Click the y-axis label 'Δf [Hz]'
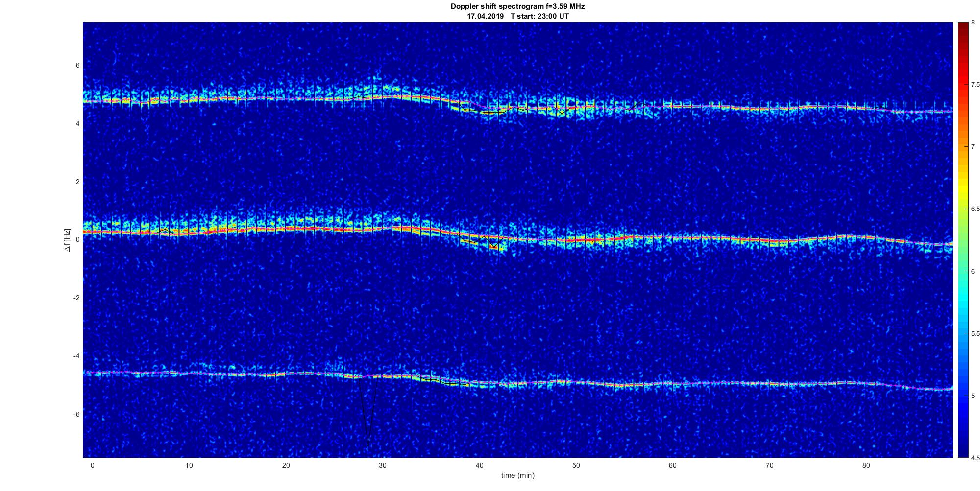The height and width of the screenshot is (491, 980). [x=68, y=240]
